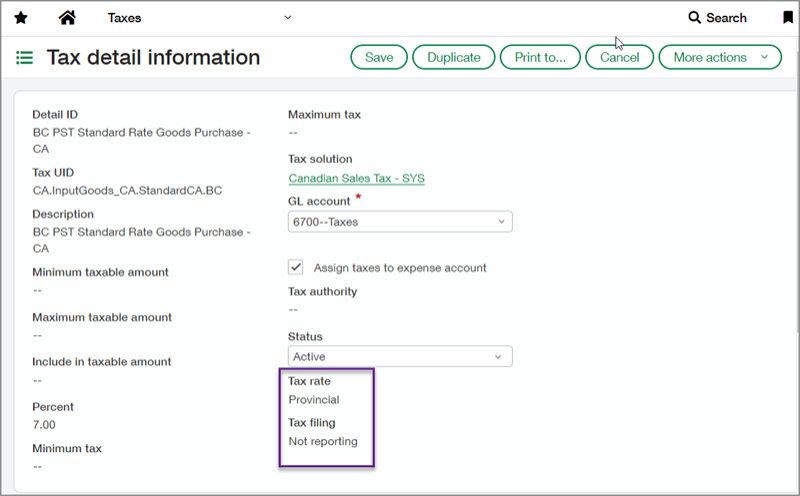Click the star favorites icon
The height and width of the screenshot is (496, 800).
point(21,18)
